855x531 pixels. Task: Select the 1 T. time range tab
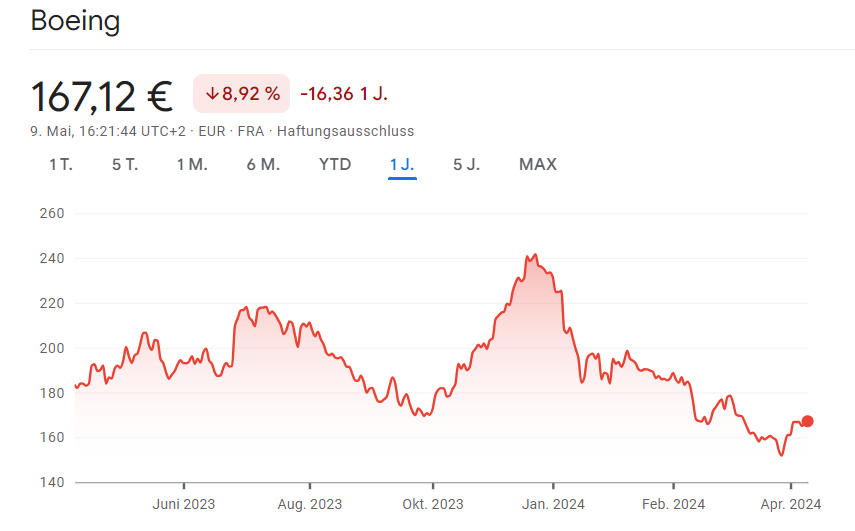coord(61,165)
